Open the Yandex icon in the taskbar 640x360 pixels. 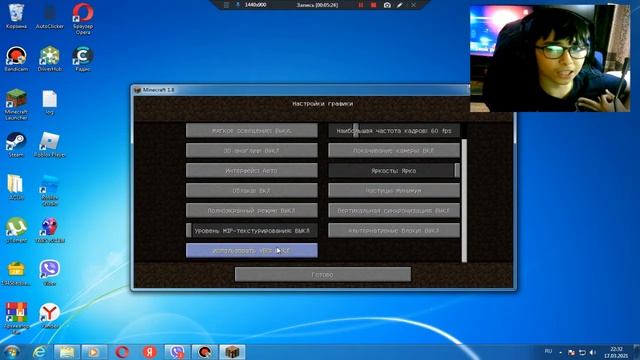coord(149,352)
